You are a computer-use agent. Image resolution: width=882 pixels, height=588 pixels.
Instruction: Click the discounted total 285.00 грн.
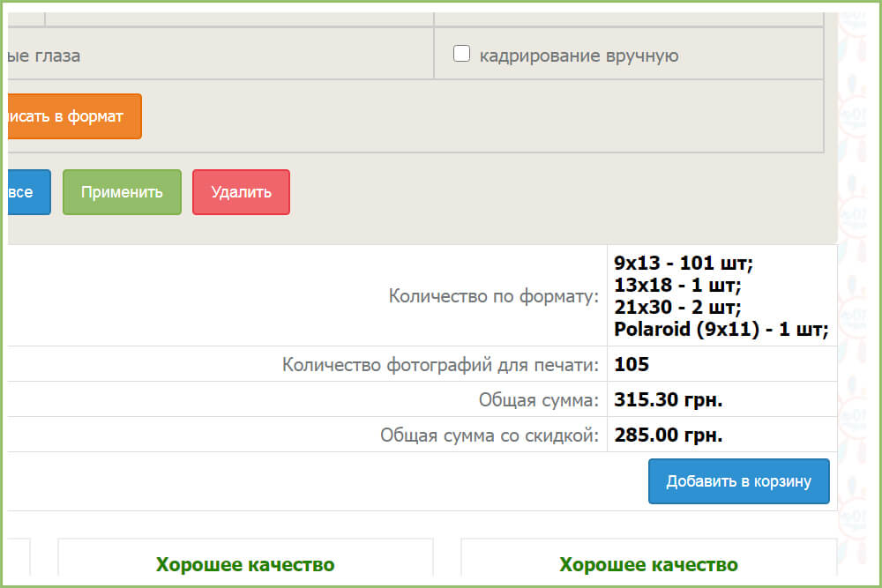[668, 435]
